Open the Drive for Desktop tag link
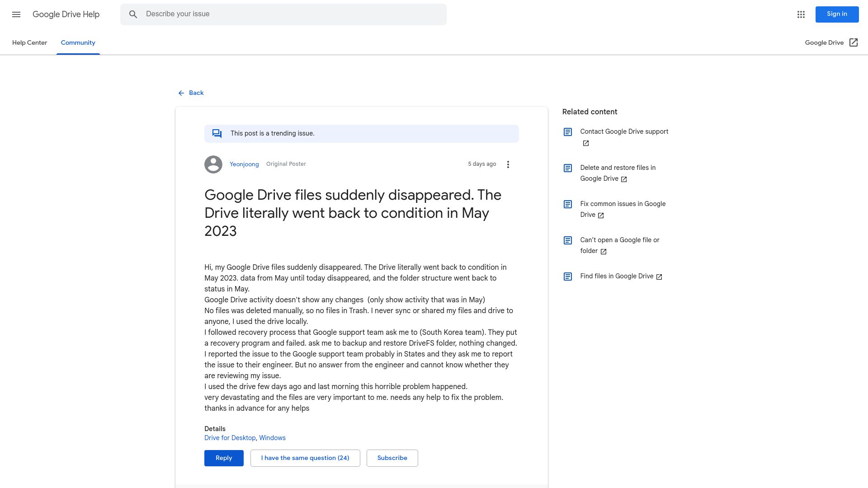This screenshot has width=868, height=488. click(x=230, y=438)
